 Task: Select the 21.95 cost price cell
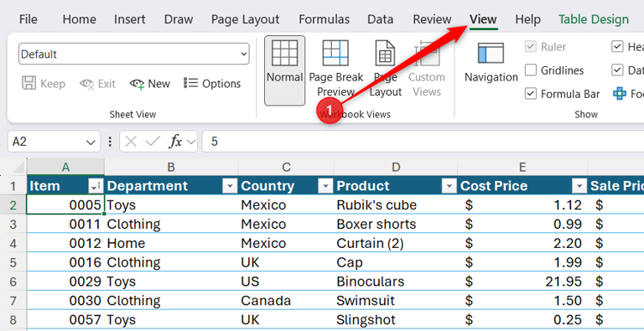[x=522, y=282]
